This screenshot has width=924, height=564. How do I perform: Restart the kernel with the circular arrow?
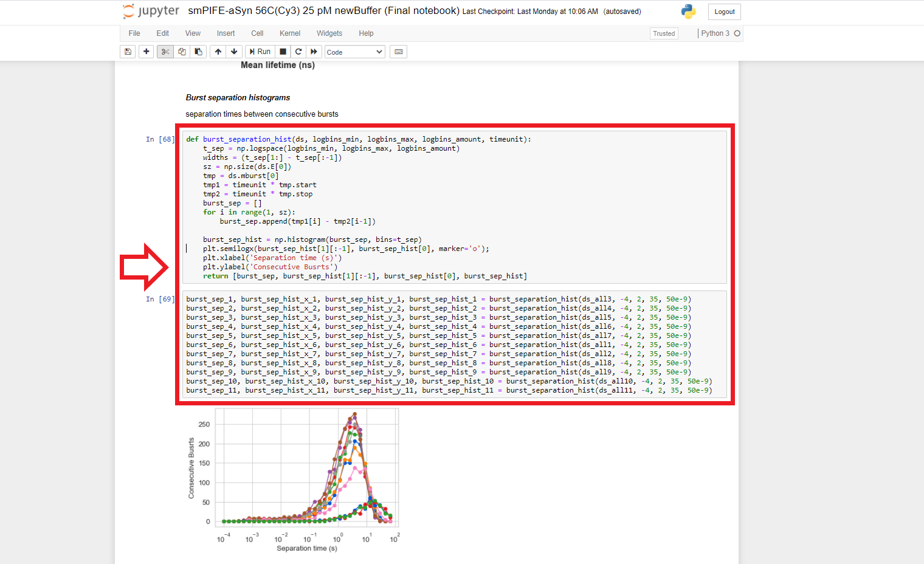tap(298, 52)
